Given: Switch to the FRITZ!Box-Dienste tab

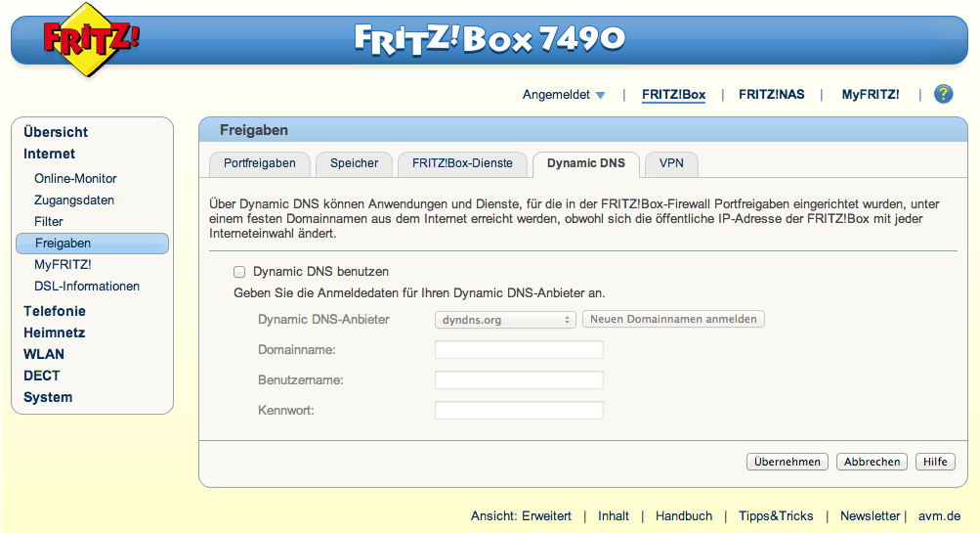Looking at the screenshot, I should coord(462,164).
